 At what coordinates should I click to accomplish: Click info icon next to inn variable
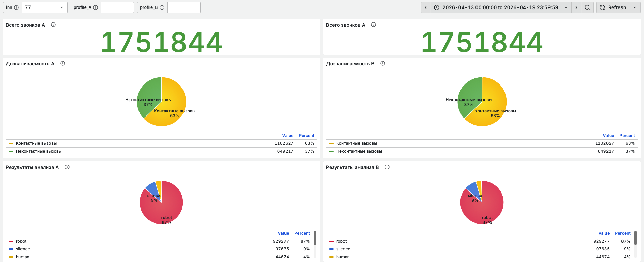click(16, 7)
